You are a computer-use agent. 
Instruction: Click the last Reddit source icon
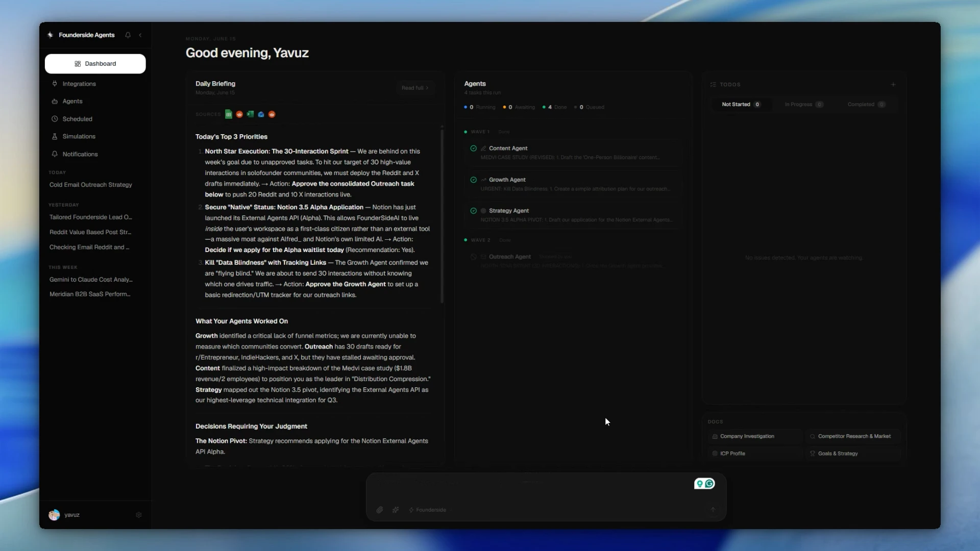pos(272,114)
